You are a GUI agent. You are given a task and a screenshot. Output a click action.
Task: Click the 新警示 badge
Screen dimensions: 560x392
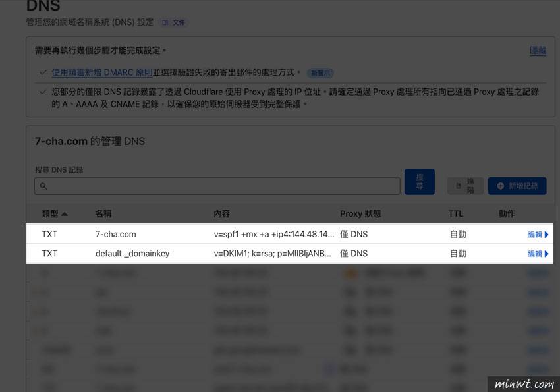point(322,73)
